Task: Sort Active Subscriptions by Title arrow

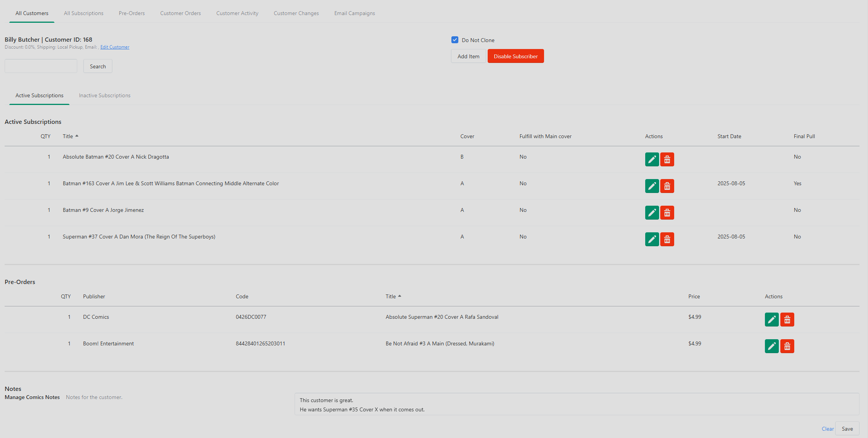Action: [77, 136]
